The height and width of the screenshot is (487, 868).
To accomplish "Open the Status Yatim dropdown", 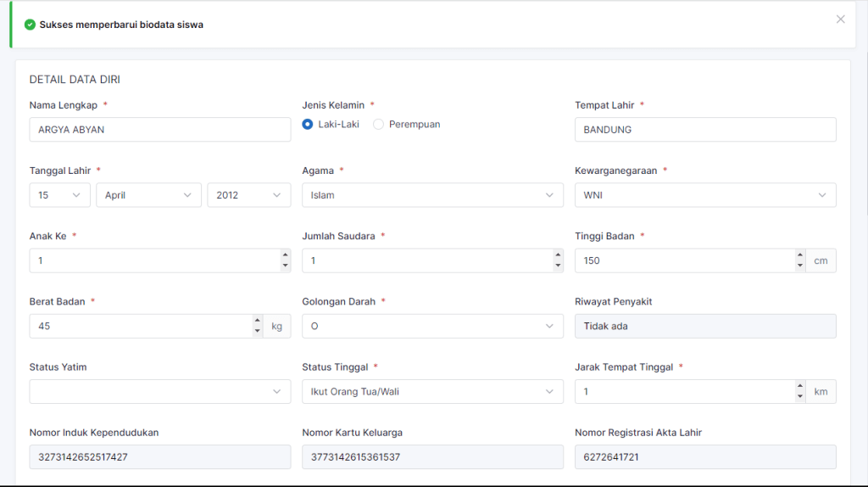I will pos(159,391).
